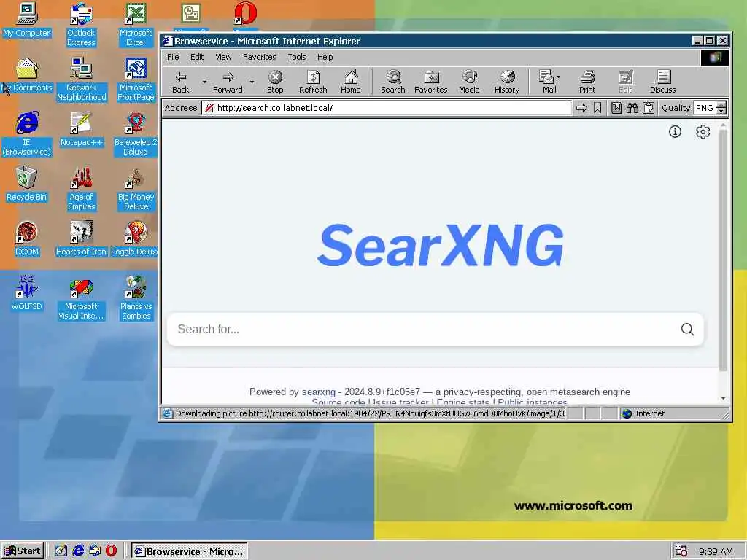Select the Hearts of Iron desktop icon

pos(81,238)
